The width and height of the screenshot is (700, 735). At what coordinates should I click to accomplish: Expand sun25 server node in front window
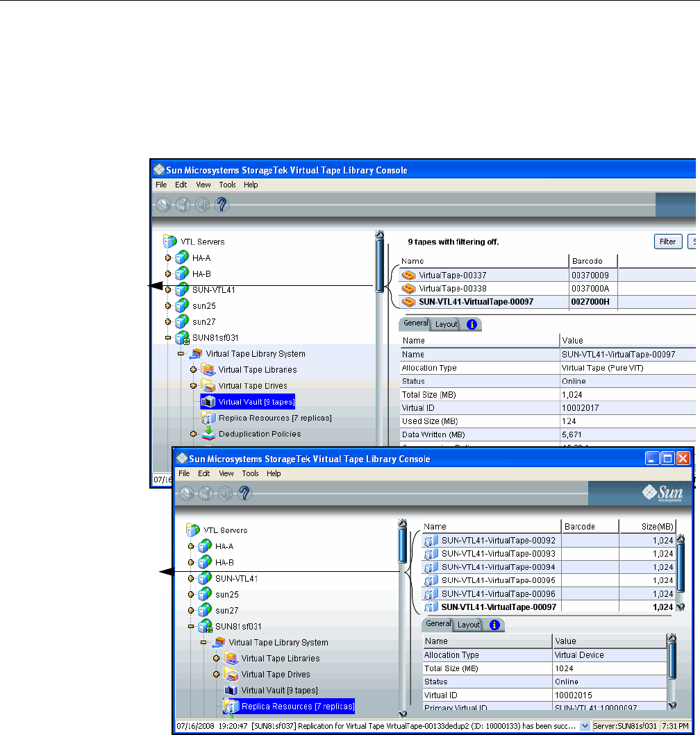191,594
